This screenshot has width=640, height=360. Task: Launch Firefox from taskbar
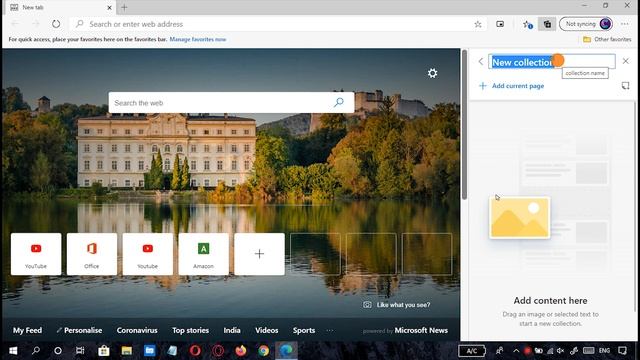pos(241,351)
